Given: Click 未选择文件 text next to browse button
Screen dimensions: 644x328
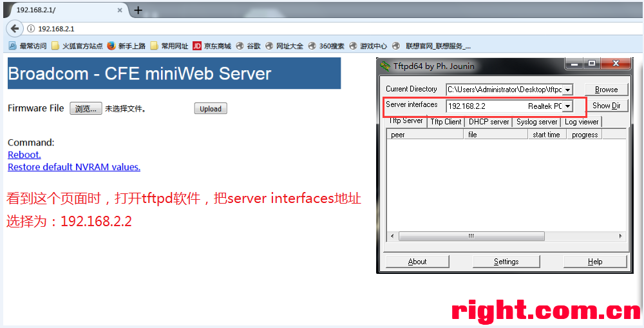Looking at the screenshot, I should 126,109.
